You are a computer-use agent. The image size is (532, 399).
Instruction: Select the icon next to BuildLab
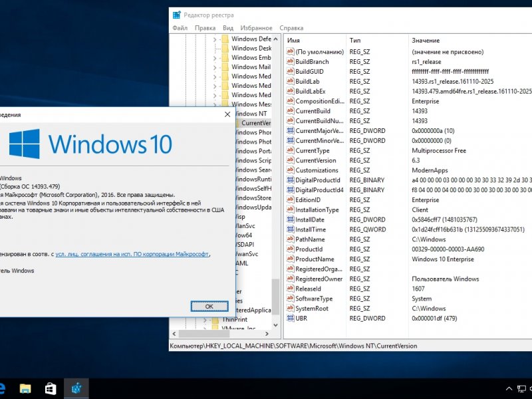tap(290, 81)
